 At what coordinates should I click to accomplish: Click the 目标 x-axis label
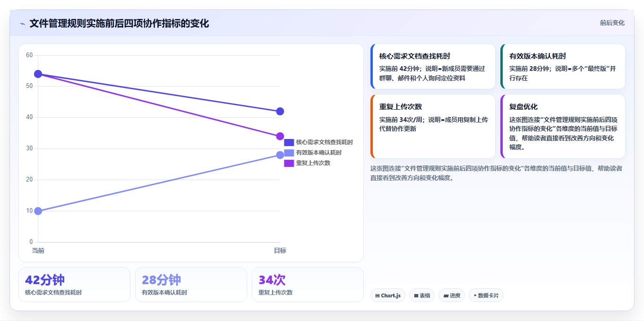(280, 251)
